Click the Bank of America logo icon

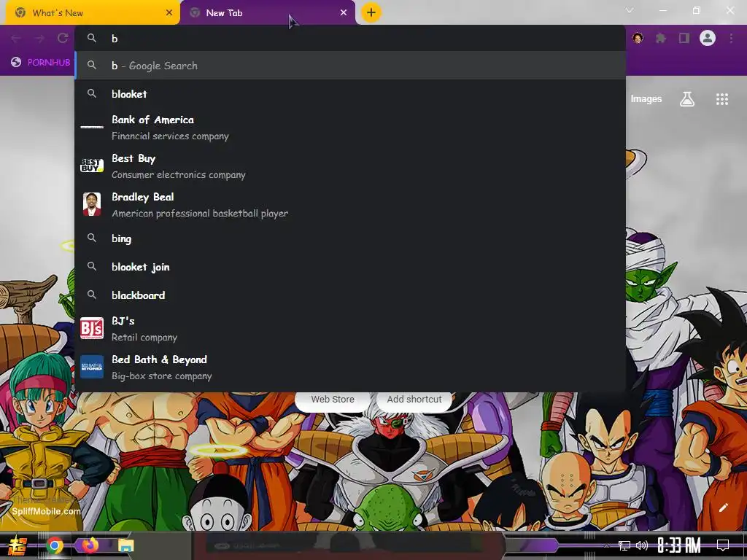pyautogui.click(x=92, y=127)
